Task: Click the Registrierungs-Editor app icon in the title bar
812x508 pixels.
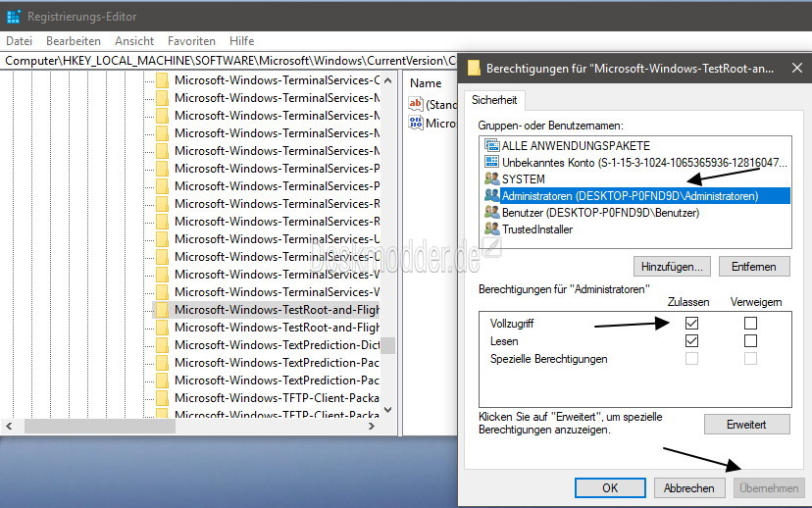Action: 13,17
